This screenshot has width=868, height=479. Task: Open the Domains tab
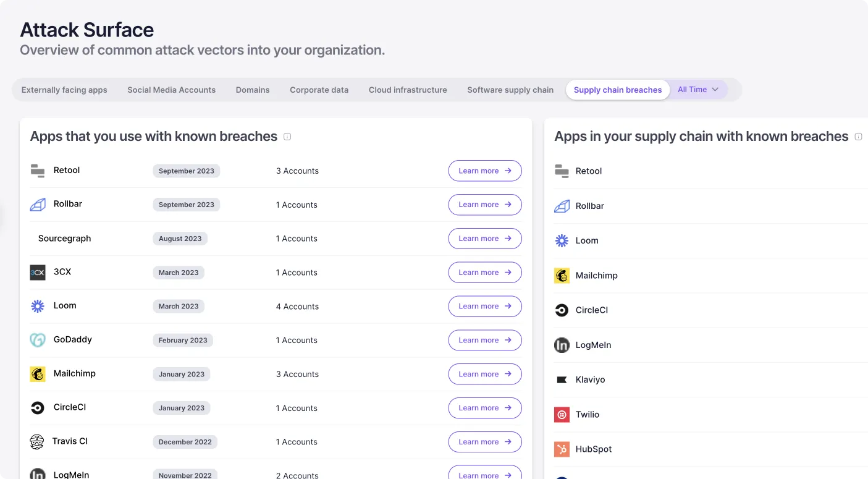(252, 89)
